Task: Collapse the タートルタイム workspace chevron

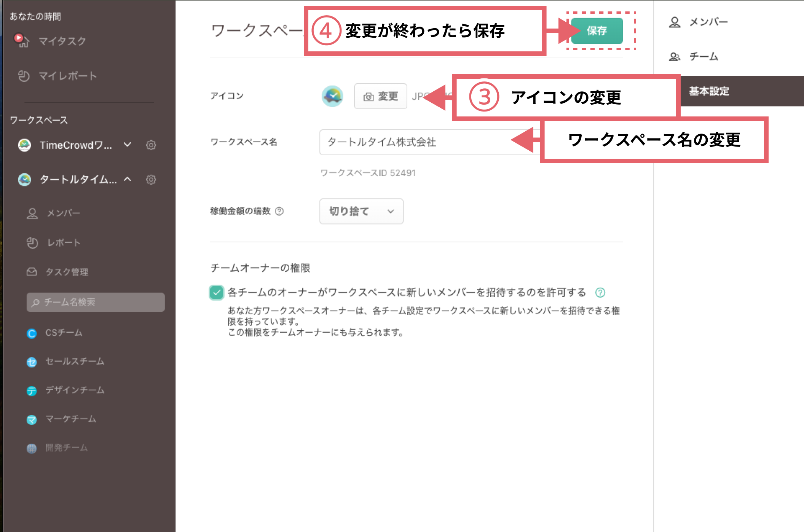Action: tap(128, 180)
